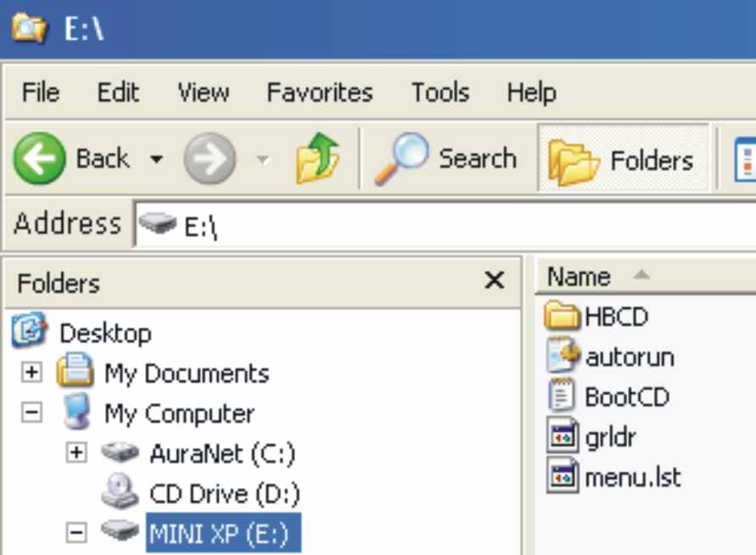Click the AuraNet (C:) drive icon
Image resolution: width=756 pixels, height=555 pixels.
pyautogui.click(x=120, y=451)
